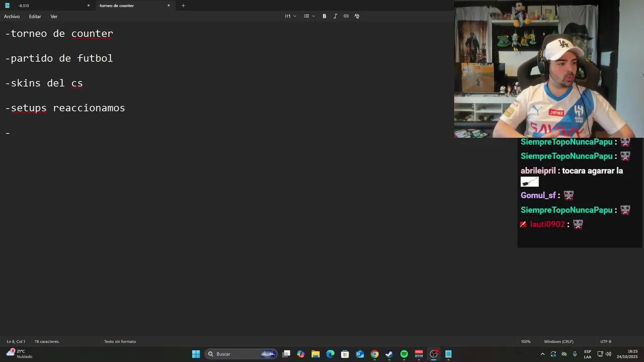Open the list style dropdown
The image size is (644, 362).
[x=309, y=16]
